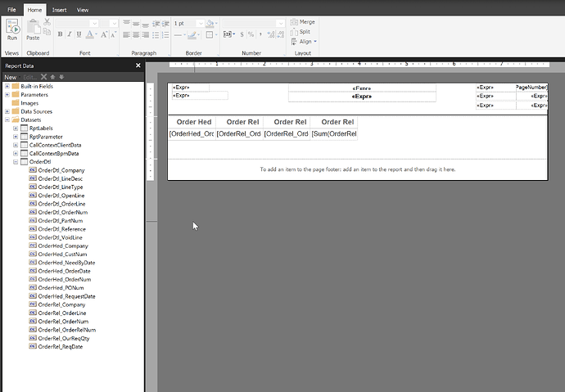Align paragraph right

point(145,35)
